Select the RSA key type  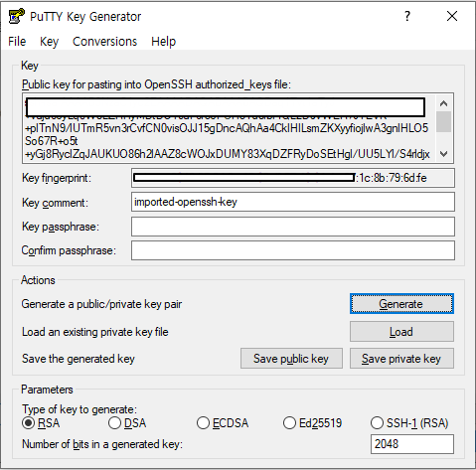[41, 423]
